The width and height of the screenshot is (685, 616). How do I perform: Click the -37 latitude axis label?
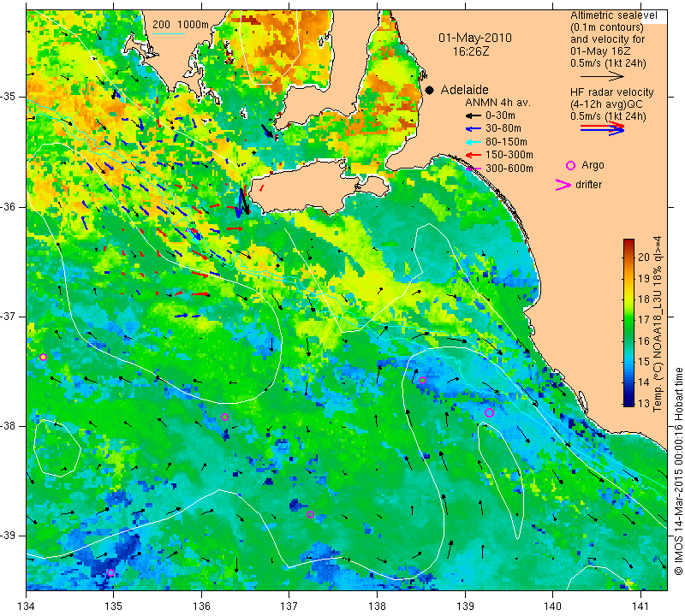click(x=9, y=316)
